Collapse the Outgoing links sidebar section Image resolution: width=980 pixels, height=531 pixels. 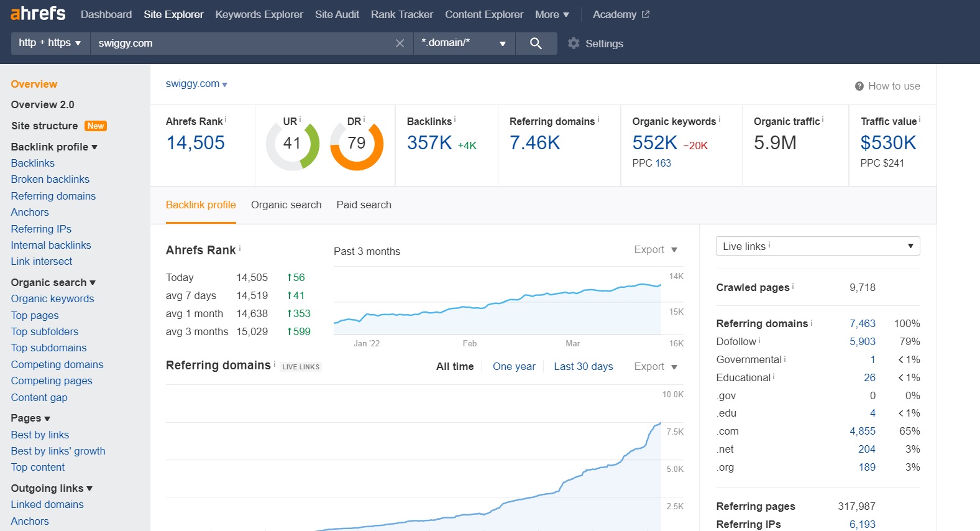(52, 488)
